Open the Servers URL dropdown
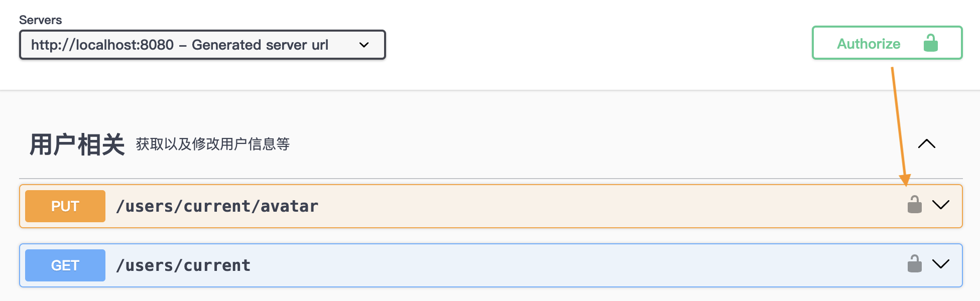Viewport: 980px width, 301px height. point(202,45)
